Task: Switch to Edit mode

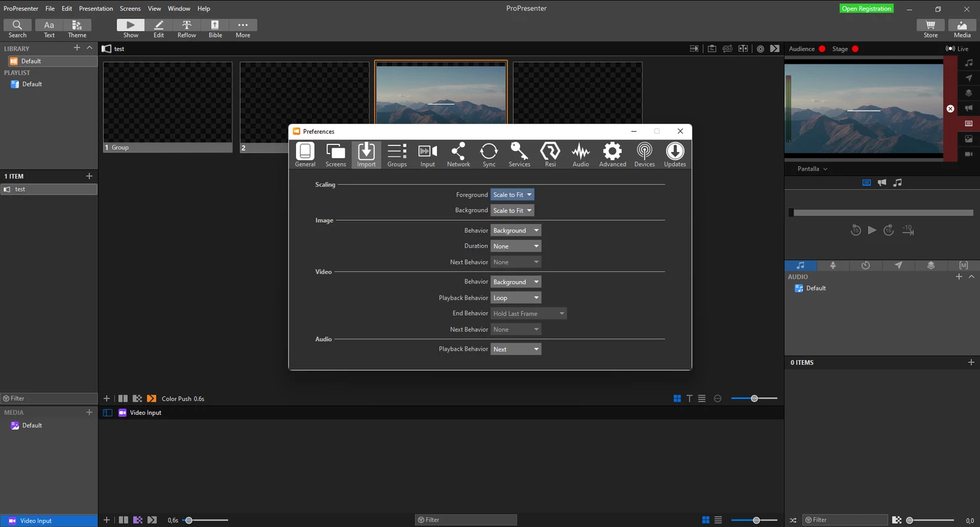Action: click(x=159, y=28)
